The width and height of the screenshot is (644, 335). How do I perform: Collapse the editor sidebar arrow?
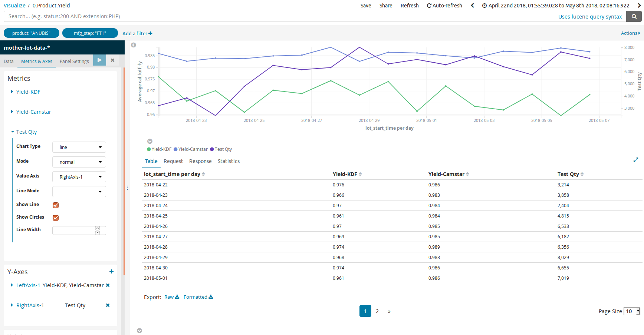tap(134, 45)
